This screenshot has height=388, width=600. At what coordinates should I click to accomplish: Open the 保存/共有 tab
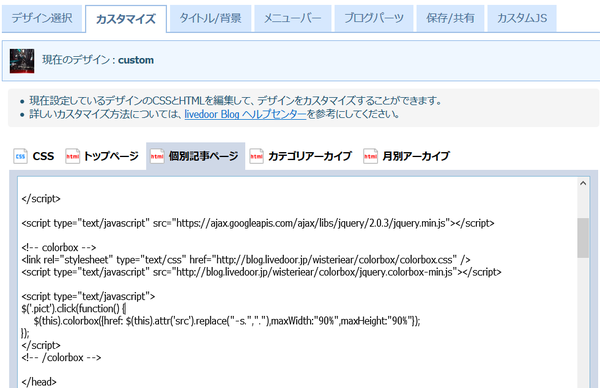pos(450,18)
